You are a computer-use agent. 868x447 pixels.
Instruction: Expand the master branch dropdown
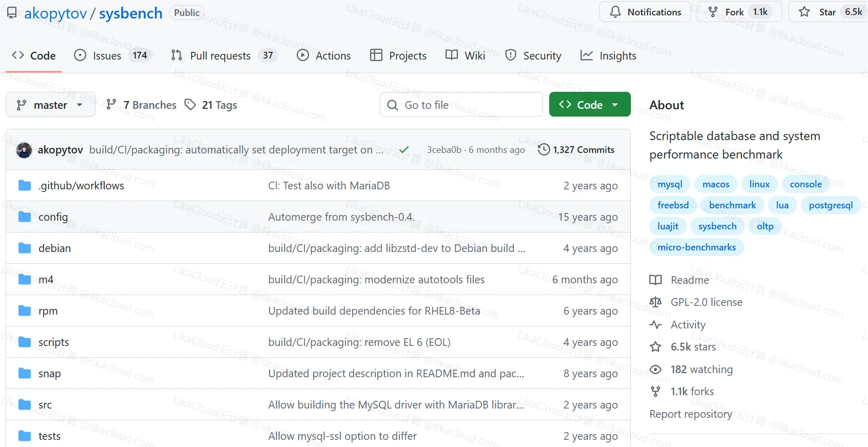coord(50,105)
